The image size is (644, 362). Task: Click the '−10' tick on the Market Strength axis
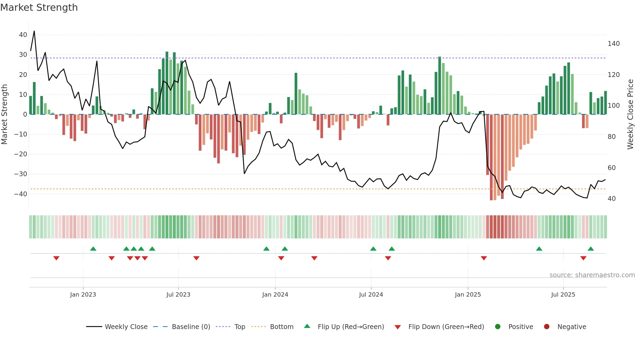[21, 134]
